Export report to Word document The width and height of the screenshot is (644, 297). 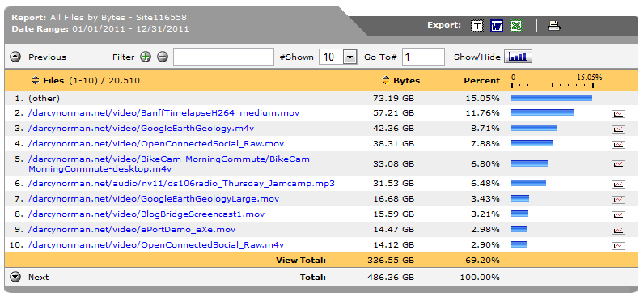[497, 26]
